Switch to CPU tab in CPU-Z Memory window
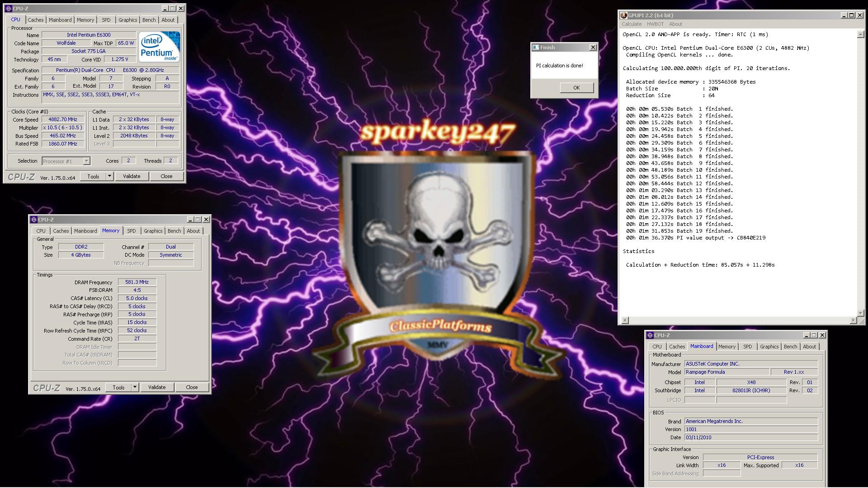 [x=41, y=231]
